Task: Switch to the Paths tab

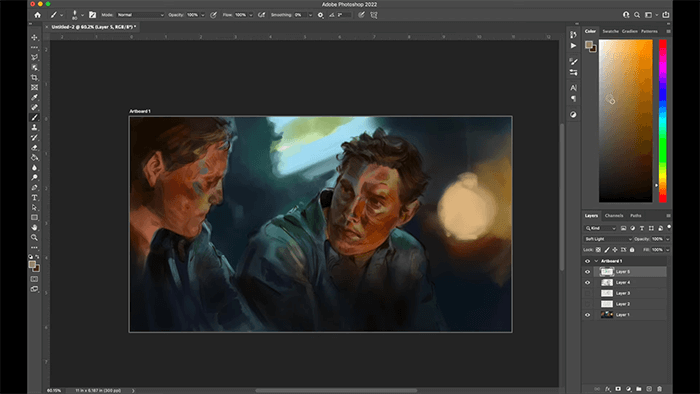Action: point(636,216)
